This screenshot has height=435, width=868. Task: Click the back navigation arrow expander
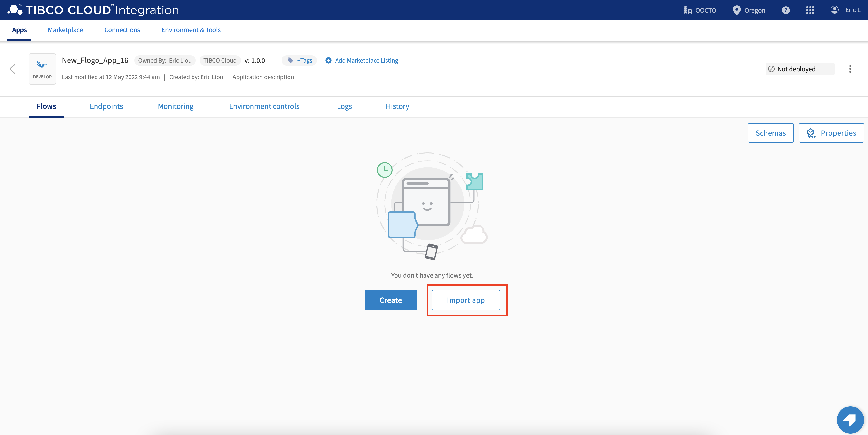(x=12, y=68)
